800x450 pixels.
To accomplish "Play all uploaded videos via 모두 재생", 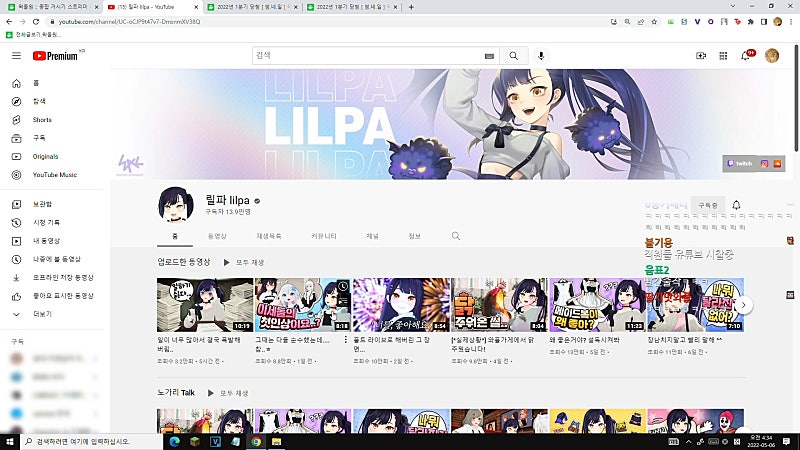I will point(244,262).
